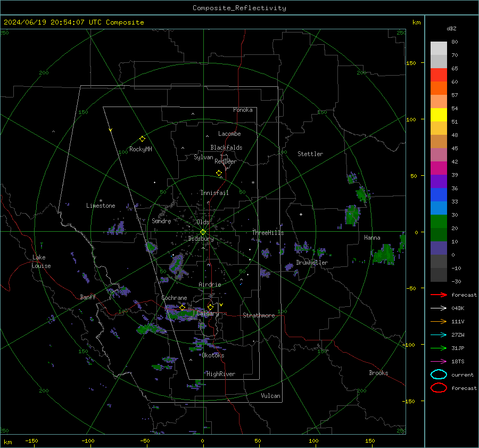Click the Ponoka town label

(x=243, y=110)
